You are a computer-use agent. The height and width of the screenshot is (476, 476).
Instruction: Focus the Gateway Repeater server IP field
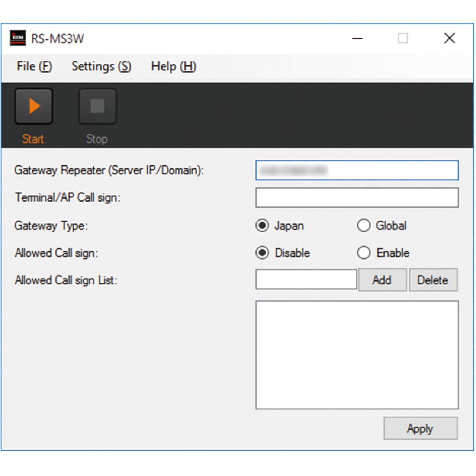357,170
